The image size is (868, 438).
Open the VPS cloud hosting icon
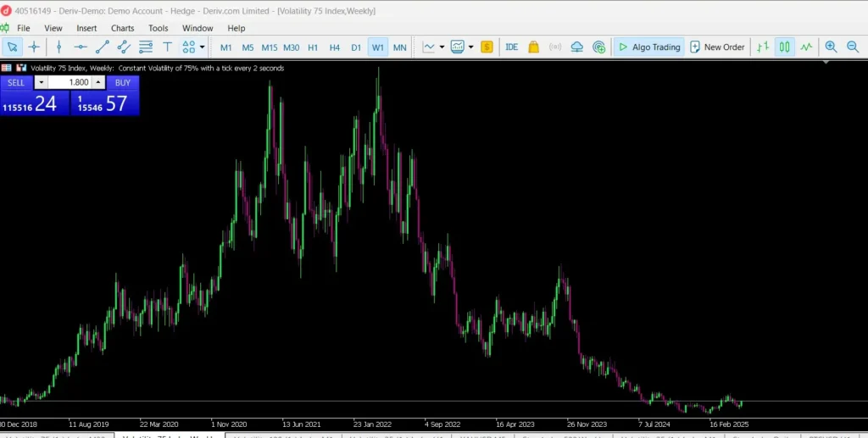pyautogui.click(x=576, y=47)
